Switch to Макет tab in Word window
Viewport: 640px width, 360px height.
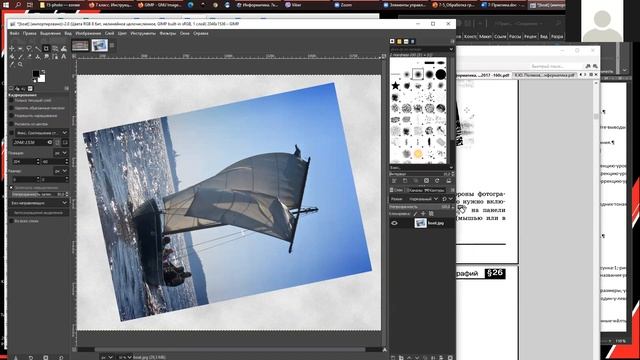coord(485,36)
